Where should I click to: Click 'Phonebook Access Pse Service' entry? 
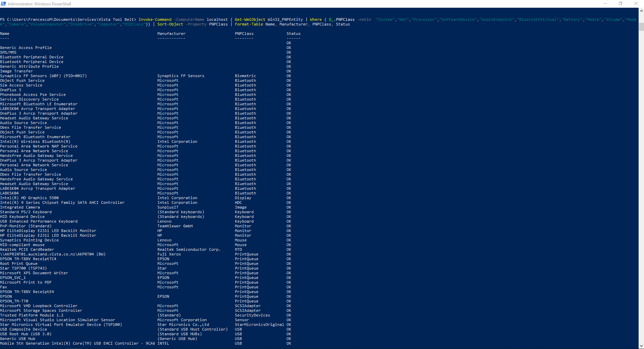[x=33, y=95]
